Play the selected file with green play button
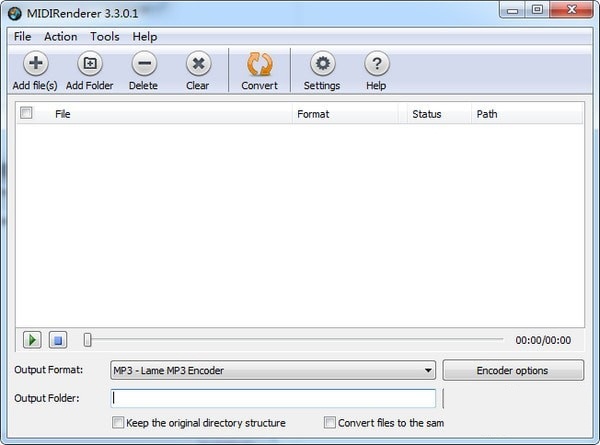The image size is (600, 445). click(32, 340)
